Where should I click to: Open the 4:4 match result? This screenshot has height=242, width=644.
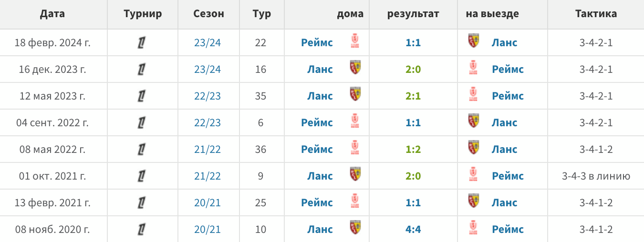click(413, 230)
